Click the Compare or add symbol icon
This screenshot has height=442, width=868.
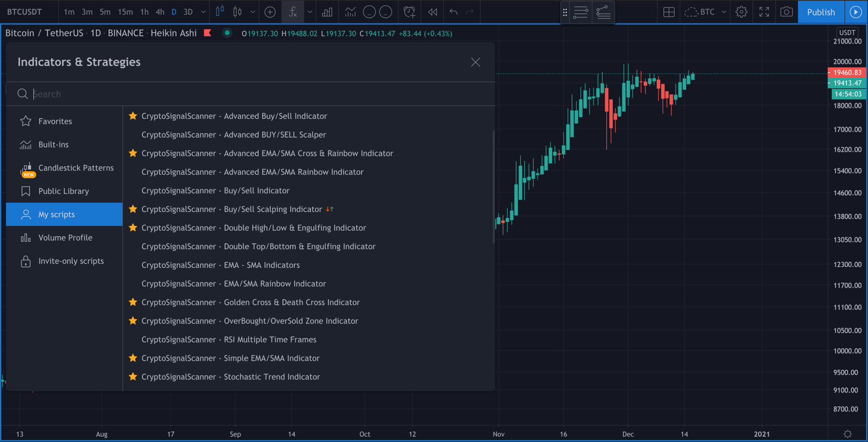270,12
